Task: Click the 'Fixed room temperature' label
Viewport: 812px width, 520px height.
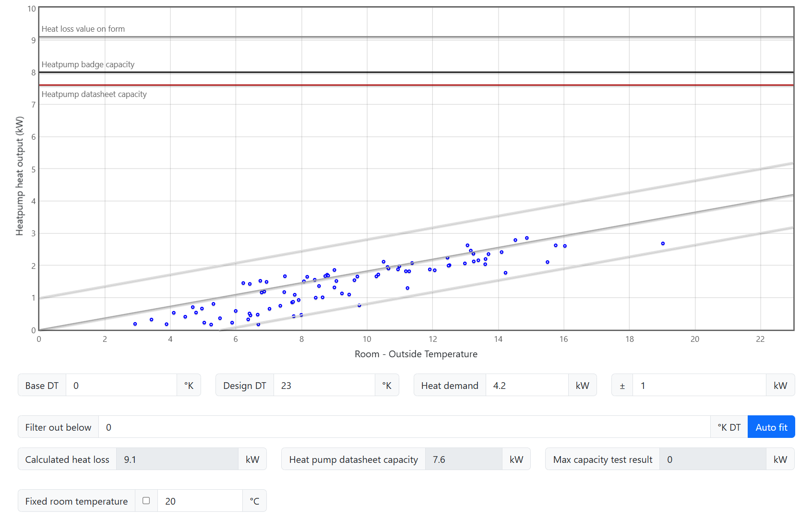Action: [76, 501]
